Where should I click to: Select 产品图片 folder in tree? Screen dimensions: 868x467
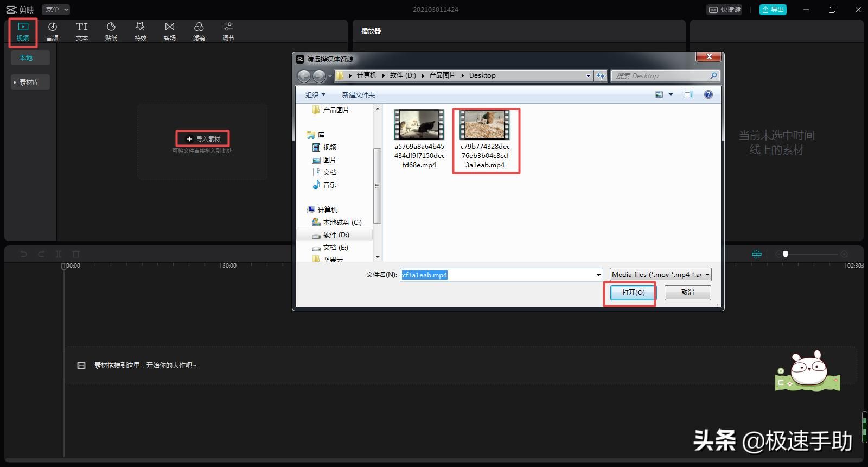coord(331,110)
